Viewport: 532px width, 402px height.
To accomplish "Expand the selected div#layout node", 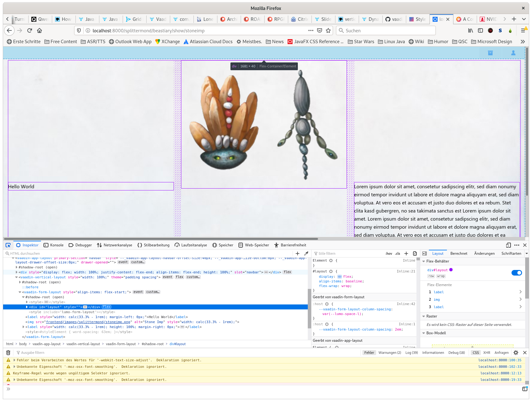I will pyautogui.click(x=27, y=307).
